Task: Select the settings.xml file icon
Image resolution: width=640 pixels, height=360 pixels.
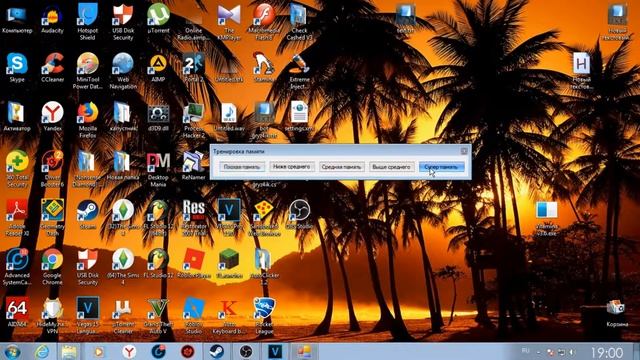Action: point(299,117)
